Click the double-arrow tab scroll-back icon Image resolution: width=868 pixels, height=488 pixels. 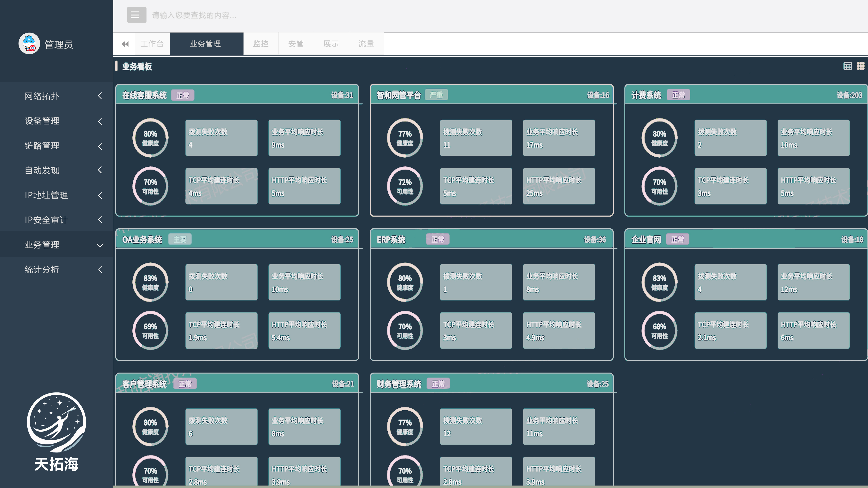point(125,44)
